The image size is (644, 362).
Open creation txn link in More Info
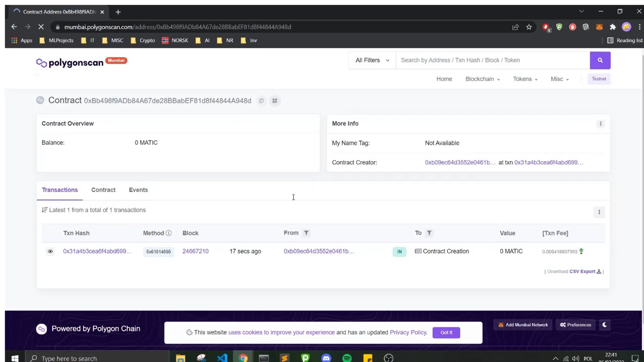(549, 163)
